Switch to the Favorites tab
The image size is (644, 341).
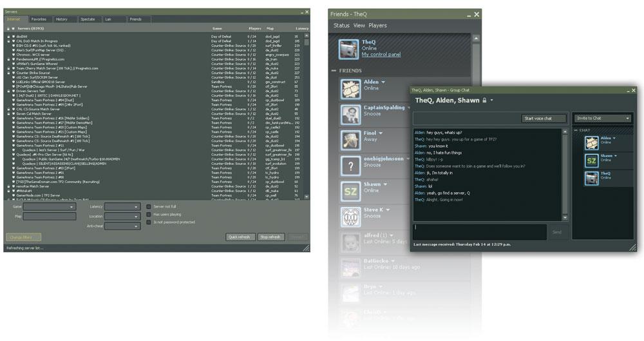(x=39, y=19)
